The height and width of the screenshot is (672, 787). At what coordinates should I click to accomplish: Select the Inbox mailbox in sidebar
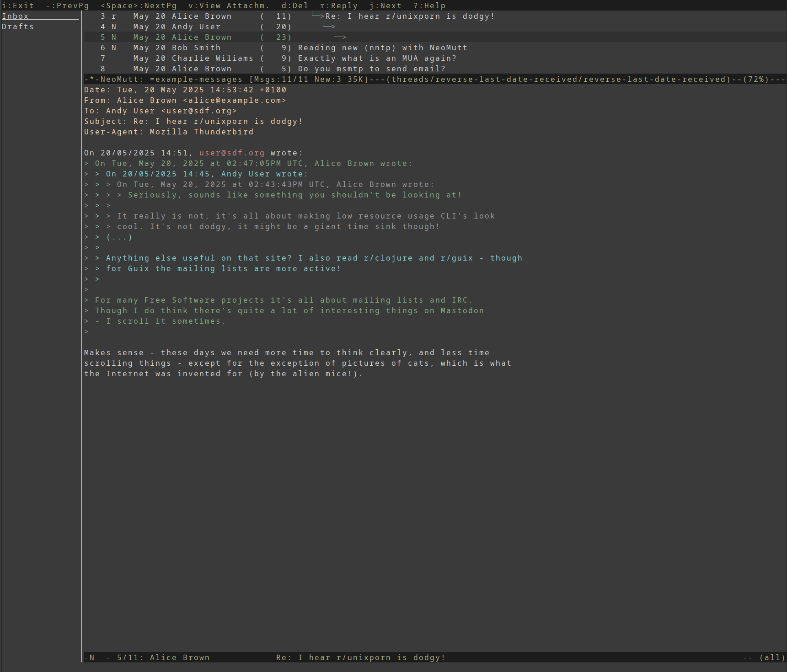pyautogui.click(x=15, y=16)
